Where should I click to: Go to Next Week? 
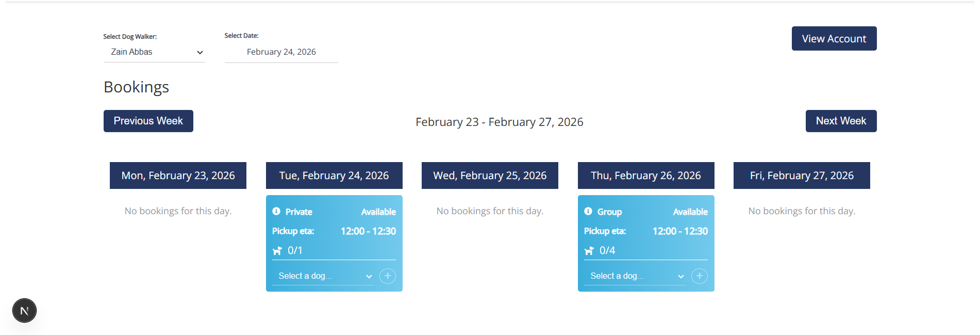pyautogui.click(x=841, y=121)
